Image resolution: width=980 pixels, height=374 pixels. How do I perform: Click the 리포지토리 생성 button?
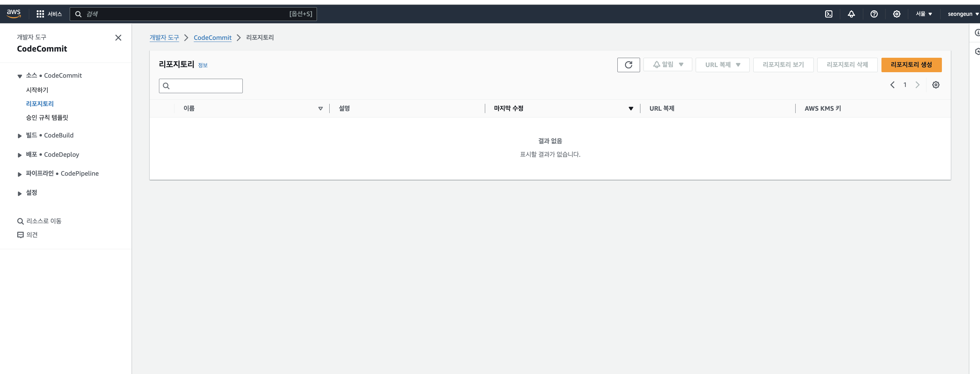coord(912,65)
